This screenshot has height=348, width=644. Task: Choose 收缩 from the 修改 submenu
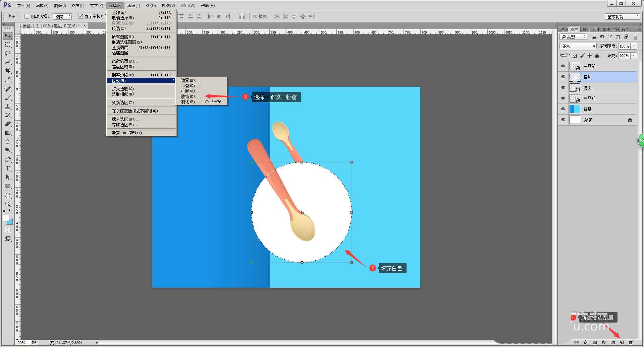(188, 96)
